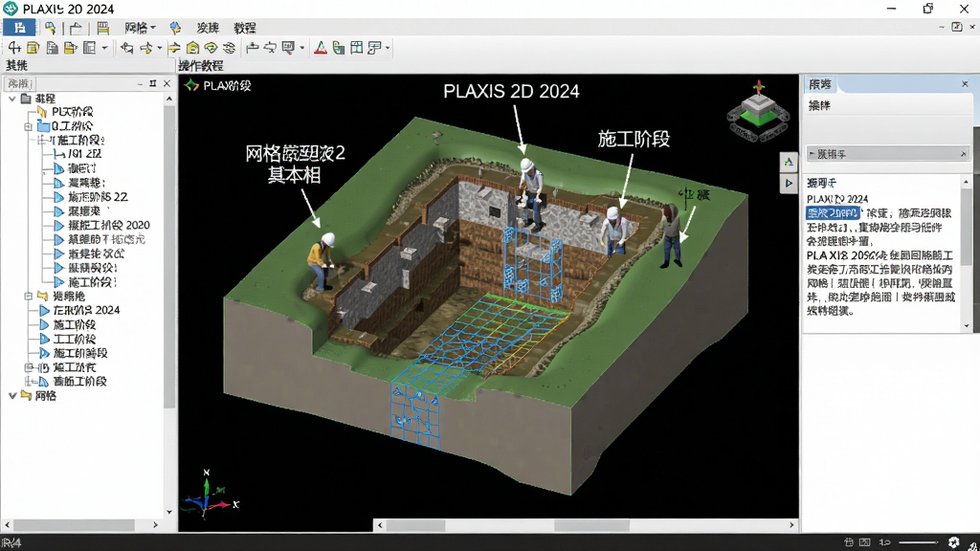
Task: Click the XYZ axis gizmo in viewport
Action: click(211, 495)
